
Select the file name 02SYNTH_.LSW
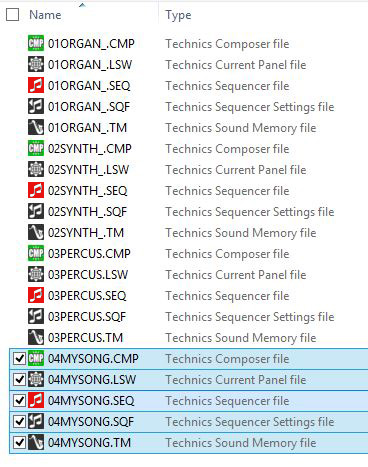coord(88,170)
